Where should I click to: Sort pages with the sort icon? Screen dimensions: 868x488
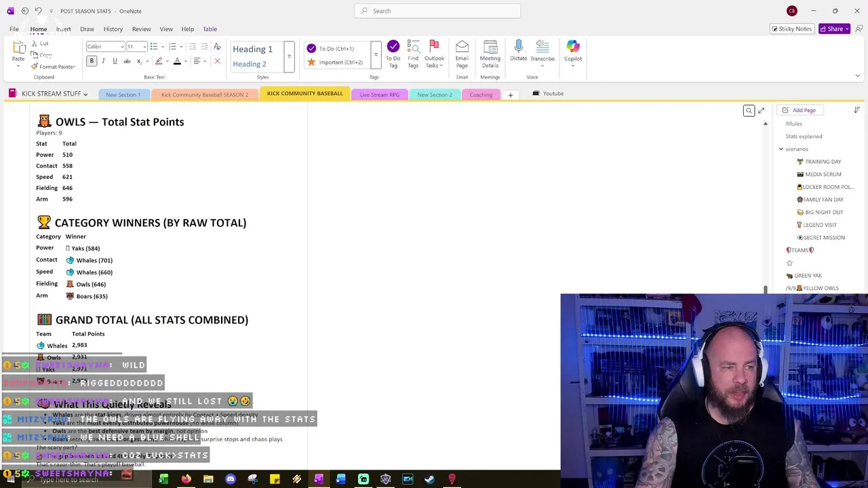pyautogui.click(x=856, y=110)
